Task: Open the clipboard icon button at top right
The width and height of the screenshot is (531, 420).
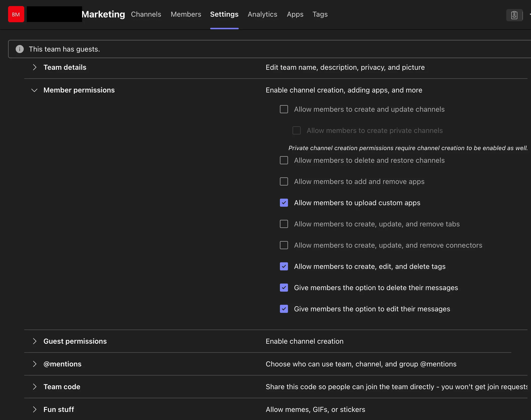Action: [514, 15]
